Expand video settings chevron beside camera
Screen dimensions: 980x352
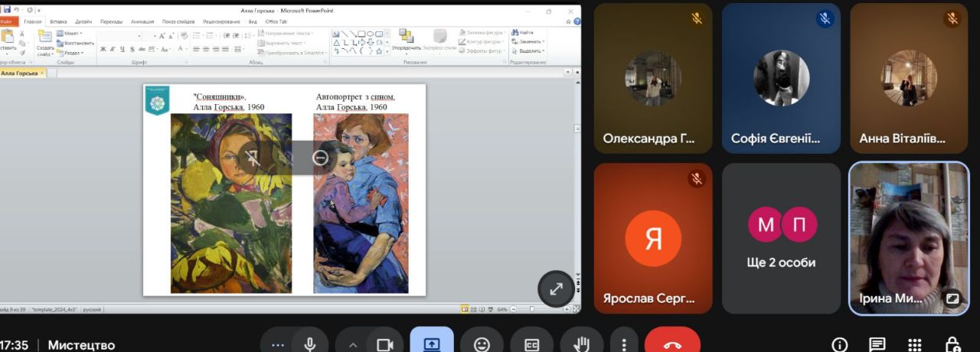tap(353, 344)
